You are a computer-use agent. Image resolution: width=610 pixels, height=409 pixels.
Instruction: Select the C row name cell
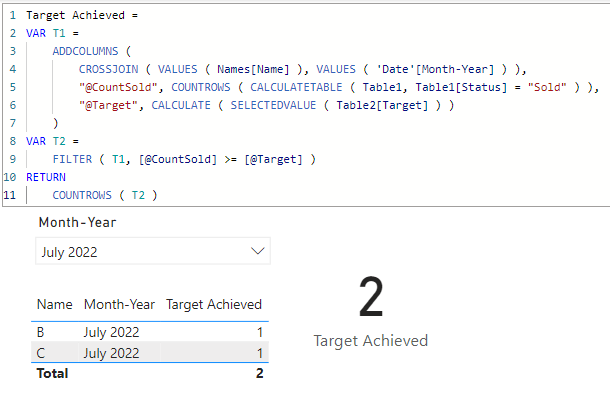(x=41, y=353)
